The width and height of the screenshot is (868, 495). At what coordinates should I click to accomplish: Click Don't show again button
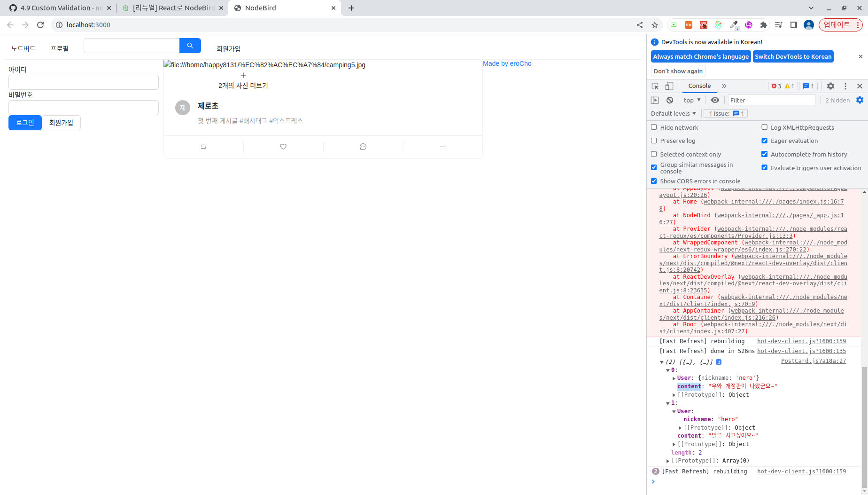coord(678,71)
